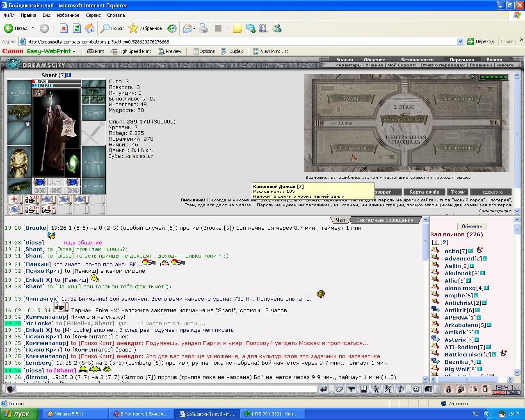Clear chat with eraser icon
The height and width of the screenshot is (420, 525).
pyautogui.click(x=339, y=389)
